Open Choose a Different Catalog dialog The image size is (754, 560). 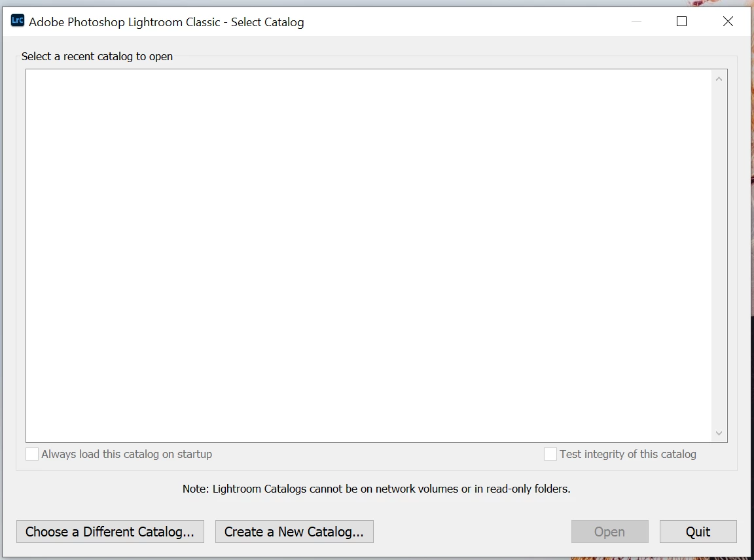tap(110, 532)
